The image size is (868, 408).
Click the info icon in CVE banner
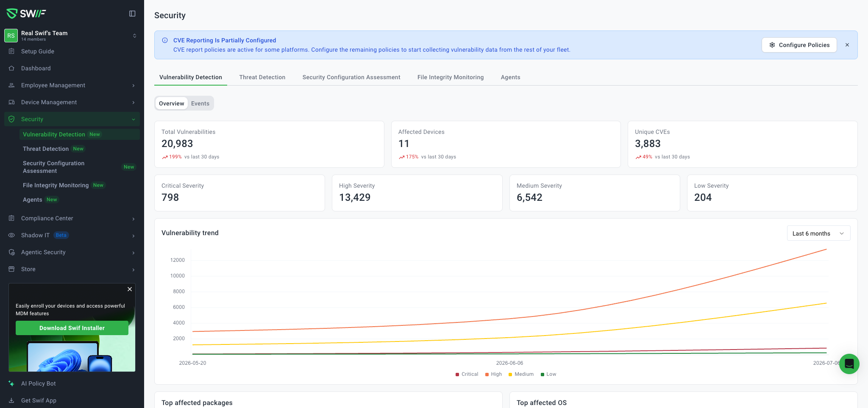165,40
